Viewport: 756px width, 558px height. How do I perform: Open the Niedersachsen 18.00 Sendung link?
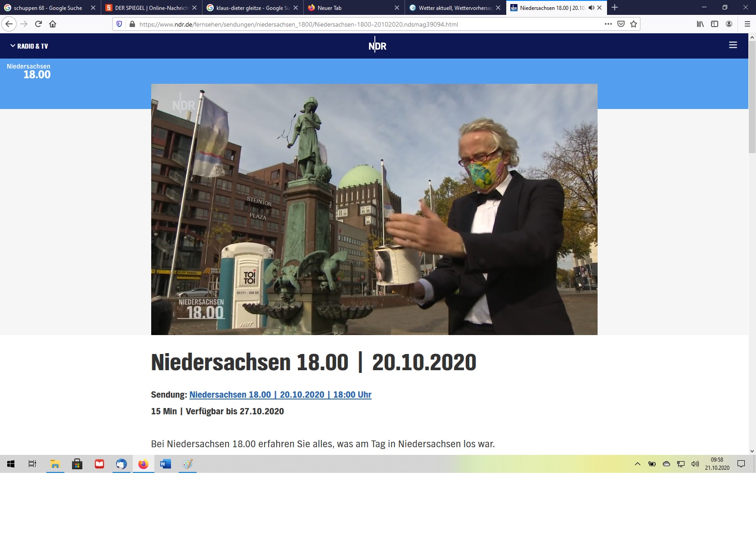(280, 395)
